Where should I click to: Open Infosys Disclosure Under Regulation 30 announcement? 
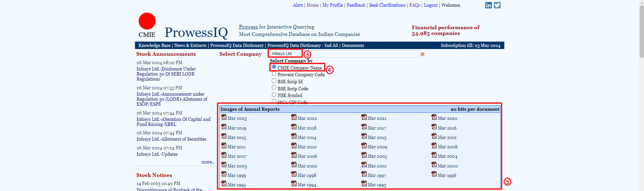[166, 74]
